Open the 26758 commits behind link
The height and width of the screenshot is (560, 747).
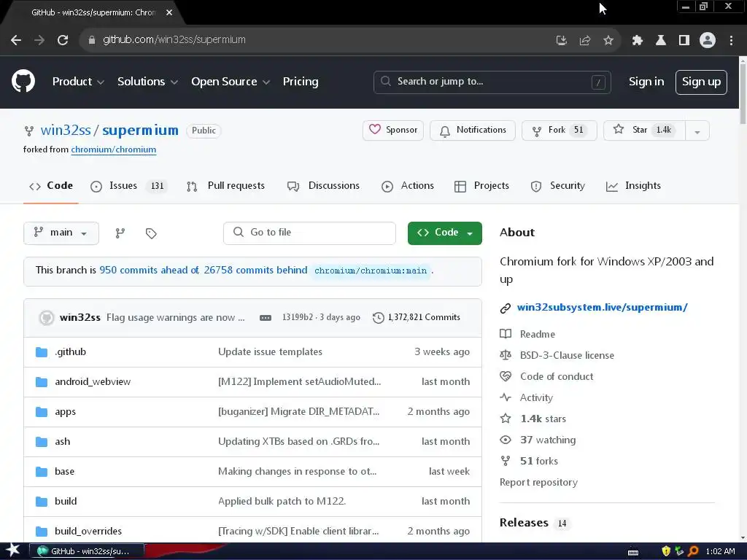click(x=255, y=270)
